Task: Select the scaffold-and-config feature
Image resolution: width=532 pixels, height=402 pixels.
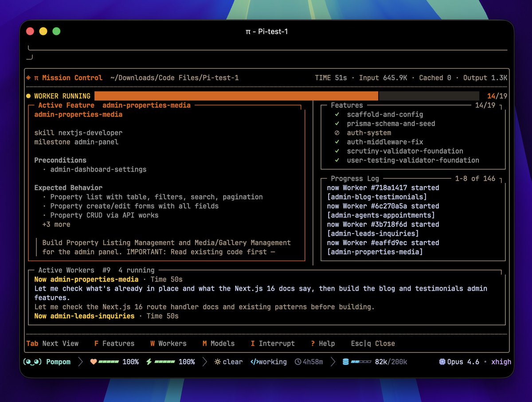Action: tap(385, 114)
